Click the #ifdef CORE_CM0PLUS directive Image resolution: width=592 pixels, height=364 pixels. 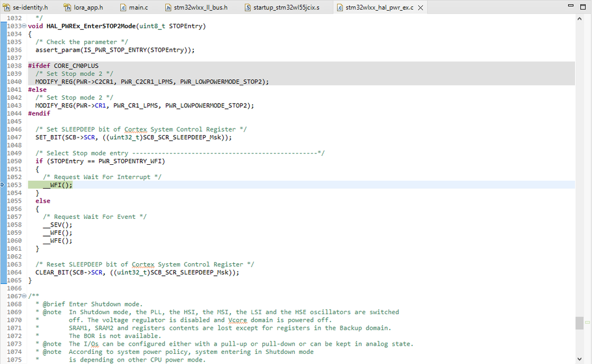tap(63, 66)
